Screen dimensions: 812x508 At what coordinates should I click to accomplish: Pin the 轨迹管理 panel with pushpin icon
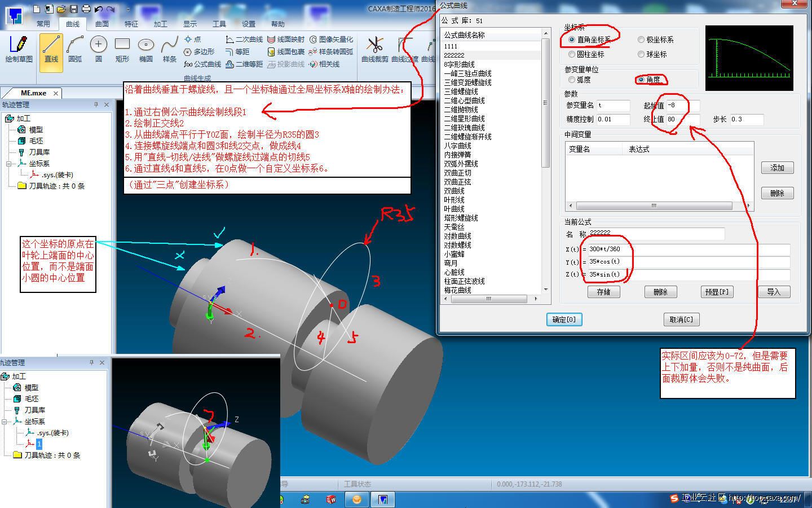(x=96, y=104)
